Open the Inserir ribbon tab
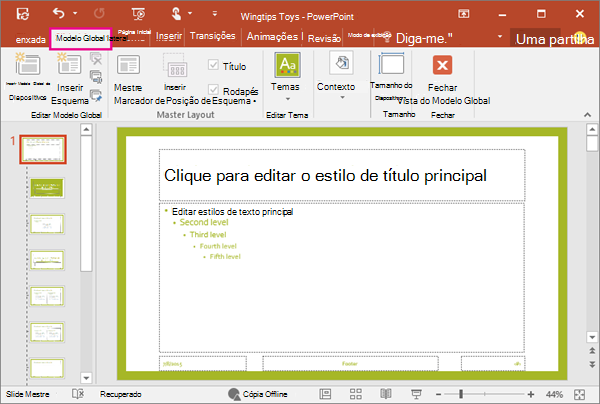 [x=169, y=36]
